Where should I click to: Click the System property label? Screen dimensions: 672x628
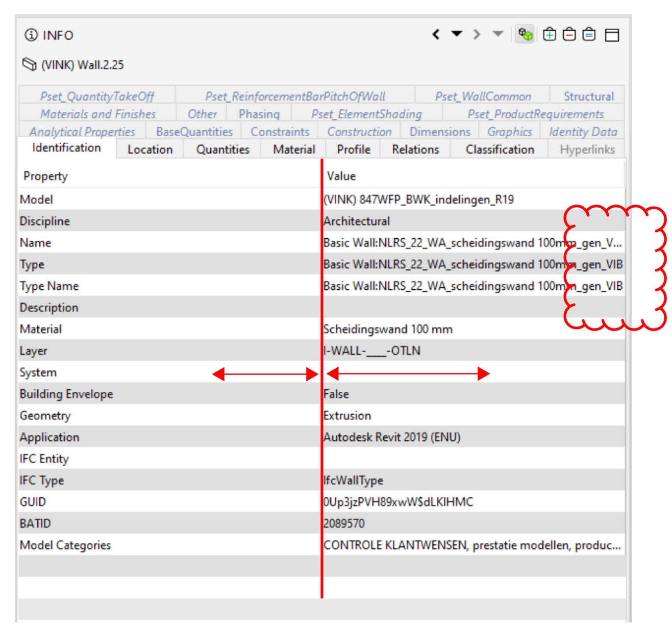click(x=38, y=372)
